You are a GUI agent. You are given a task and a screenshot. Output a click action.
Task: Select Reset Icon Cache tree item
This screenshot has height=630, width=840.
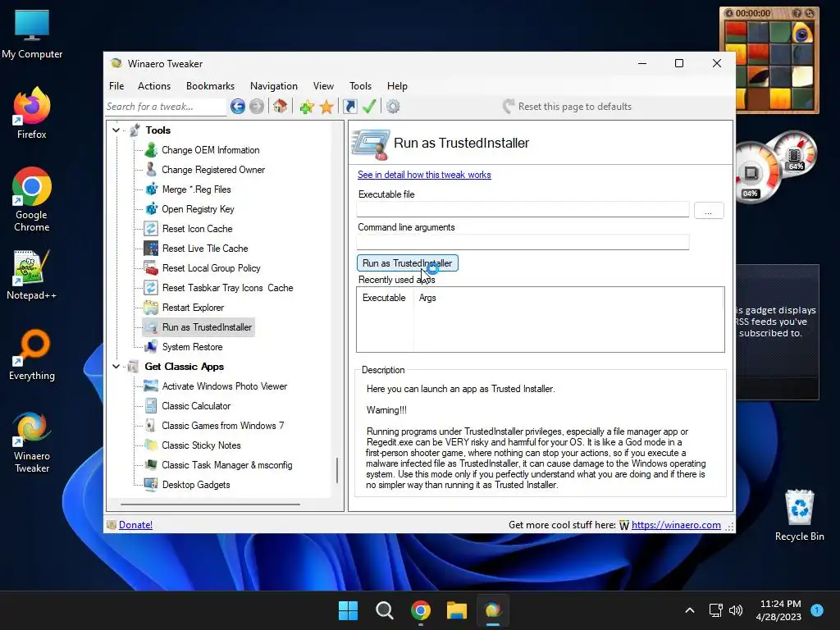click(197, 229)
